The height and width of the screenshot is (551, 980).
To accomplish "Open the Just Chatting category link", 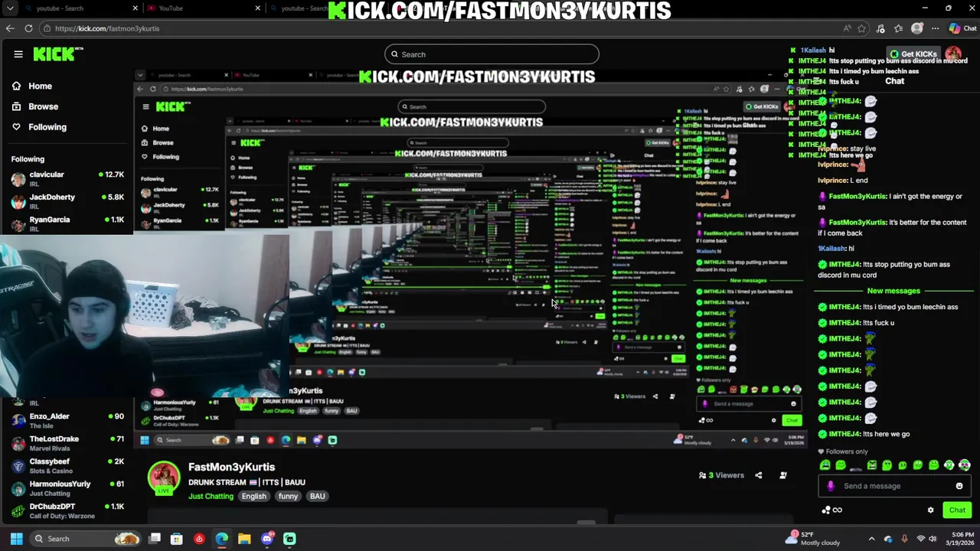I will click(211, 496).
